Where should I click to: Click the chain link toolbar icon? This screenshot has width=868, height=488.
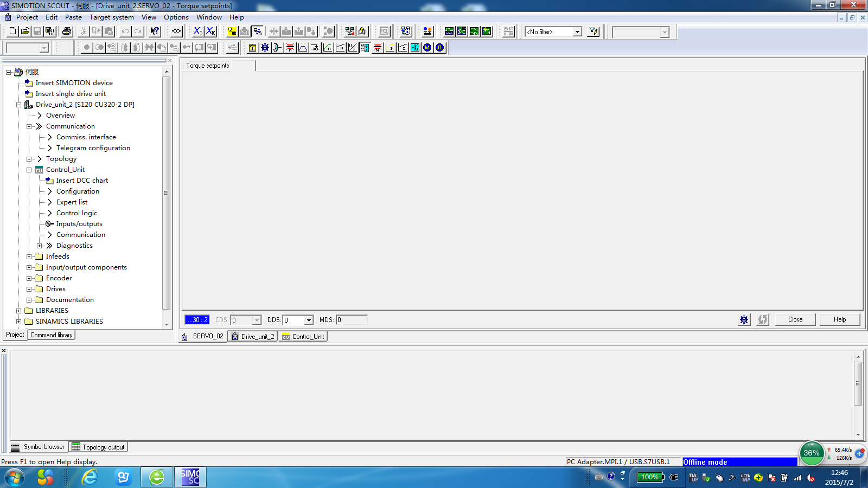pyautogui.click(x=176, y=31)
